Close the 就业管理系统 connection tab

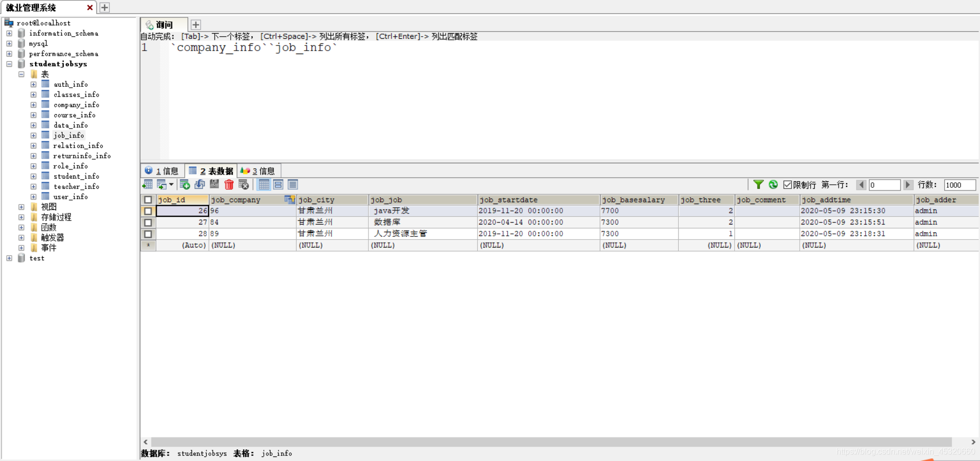click(x=90, y=8)
